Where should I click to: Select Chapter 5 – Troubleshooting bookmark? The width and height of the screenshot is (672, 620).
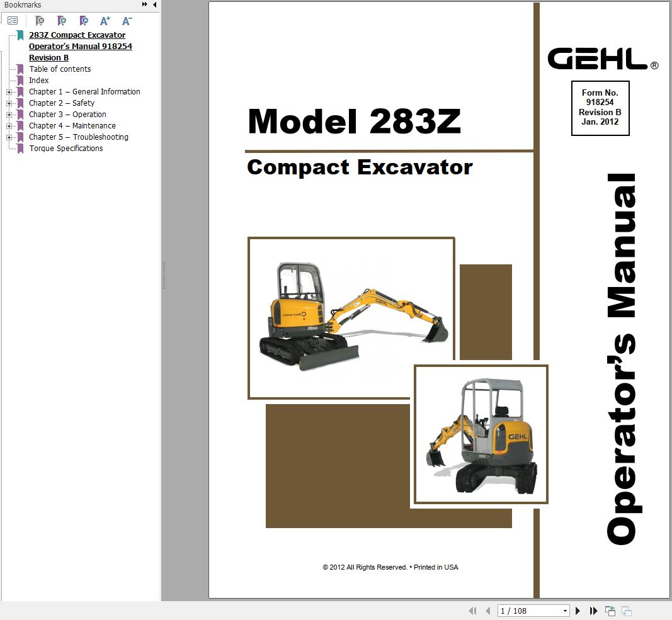[79, 137]
